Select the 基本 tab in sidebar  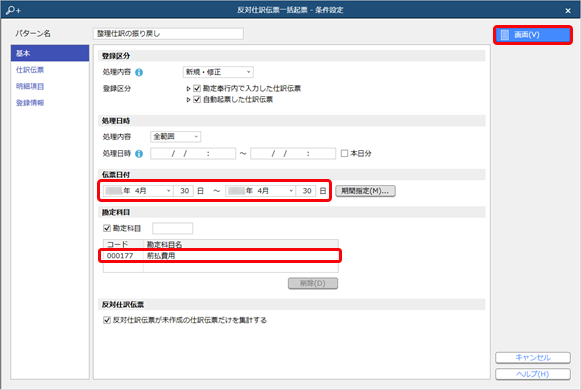(x=50, y=53)
